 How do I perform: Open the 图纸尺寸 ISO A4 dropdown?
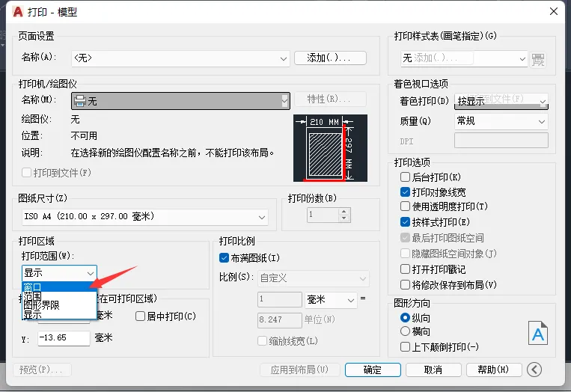[x=145, y=217]
